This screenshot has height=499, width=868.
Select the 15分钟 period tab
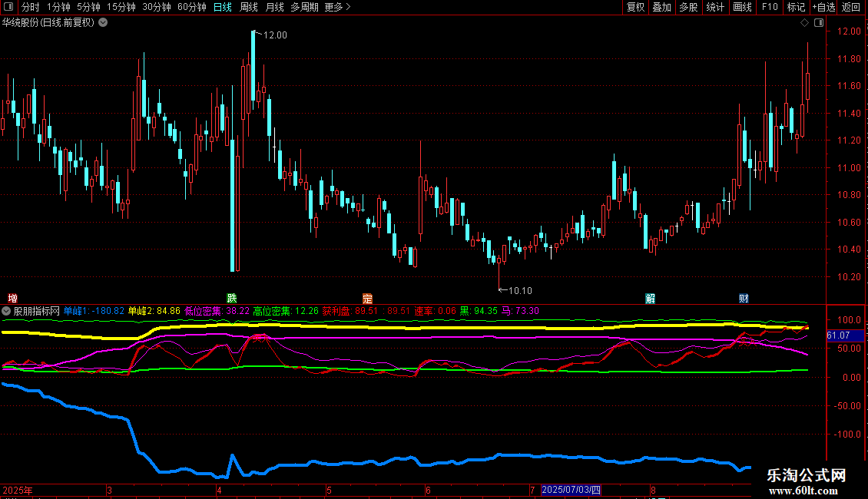click(121, 7)
